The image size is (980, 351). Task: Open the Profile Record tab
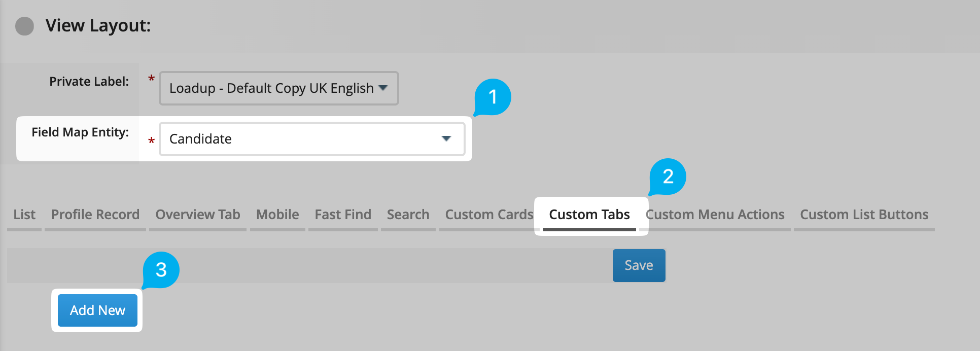[x=95, y=215]
